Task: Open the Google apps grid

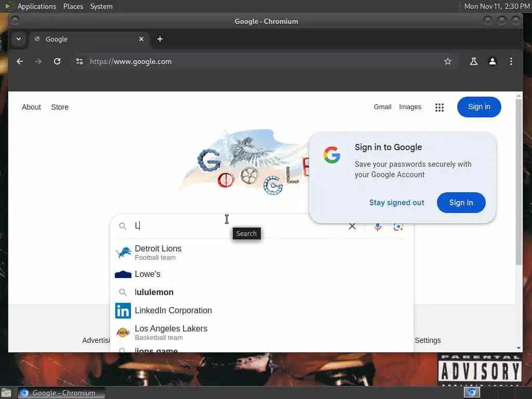Action: [440, 107]
